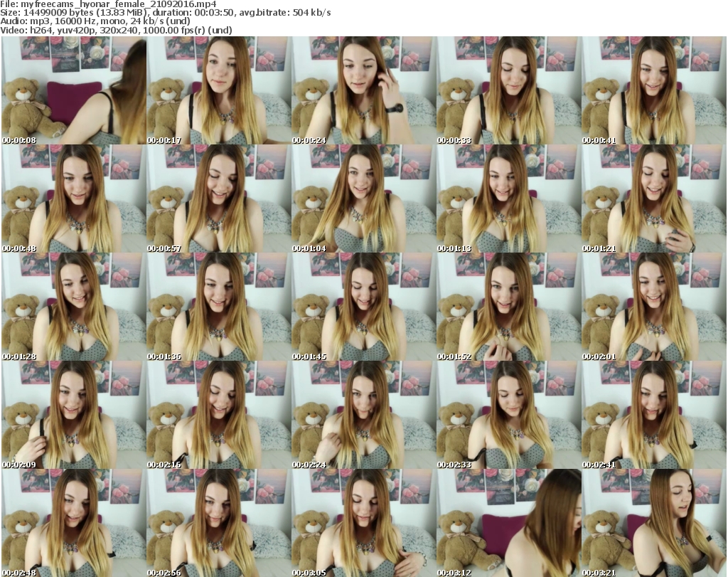Select the thumbnail stamped 00:01:28

tap(74, 307)
